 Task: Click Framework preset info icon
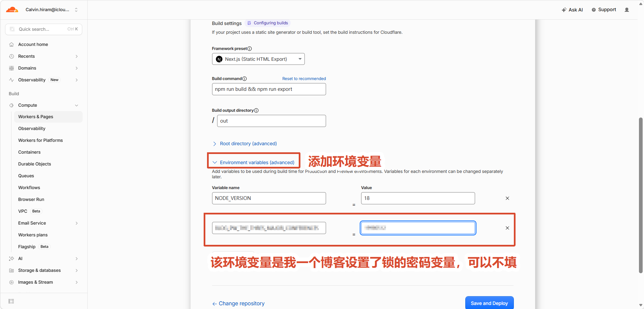250,49
